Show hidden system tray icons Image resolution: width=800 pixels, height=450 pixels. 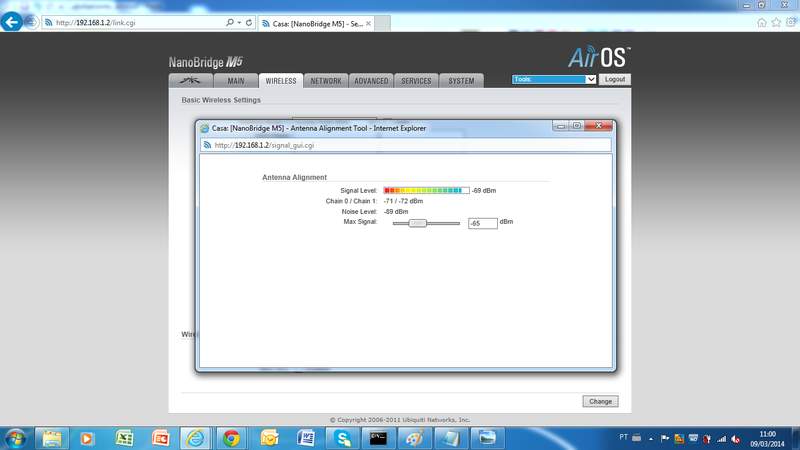click(x=651, y=438)
